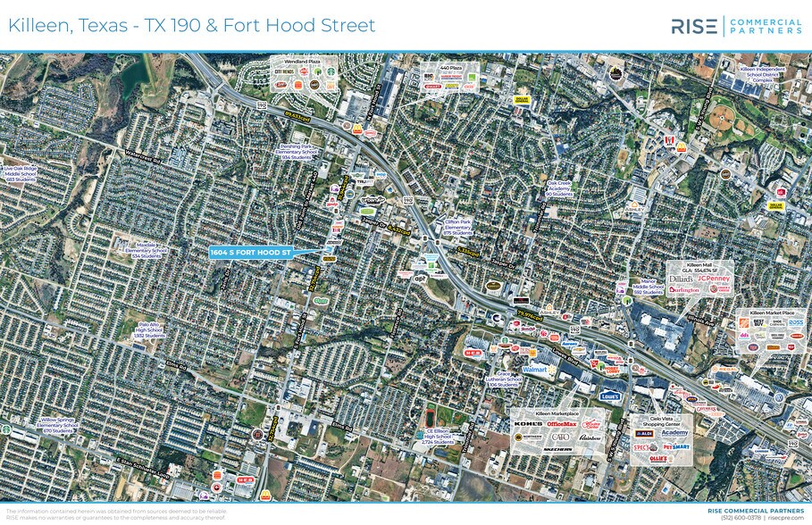812x525 pixels.
Task: Select the OfficeMax logo
Action: (x=562, y=424)
